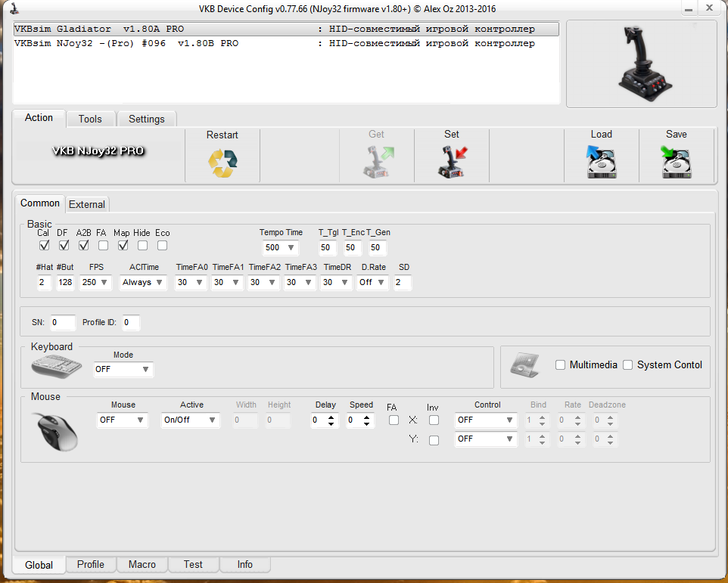Screen dimensions: 728x583
Task: Check the Mouse FA checkbox
Action: point(394,420)
